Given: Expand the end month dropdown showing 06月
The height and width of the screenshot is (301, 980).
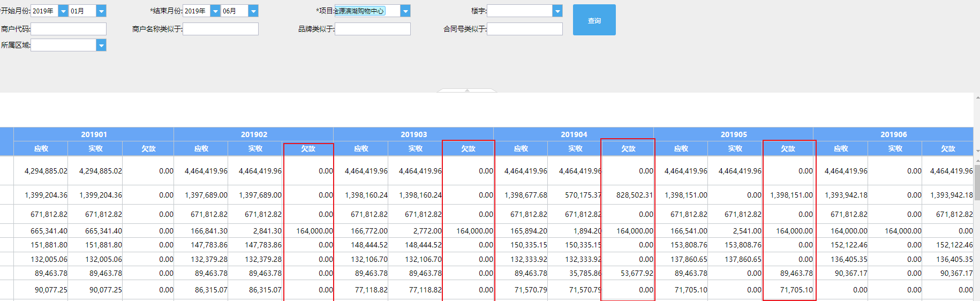Looking at the screenshot, I should point(253,11).
